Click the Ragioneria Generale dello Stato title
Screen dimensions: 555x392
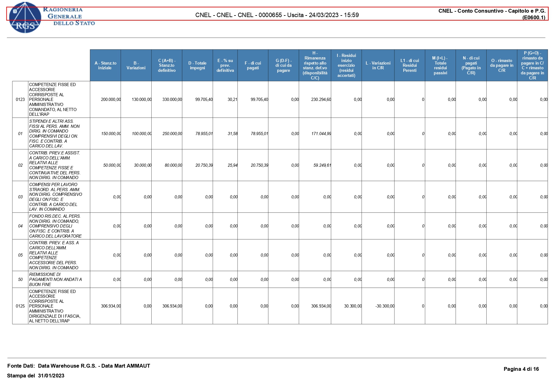[69, 16]
